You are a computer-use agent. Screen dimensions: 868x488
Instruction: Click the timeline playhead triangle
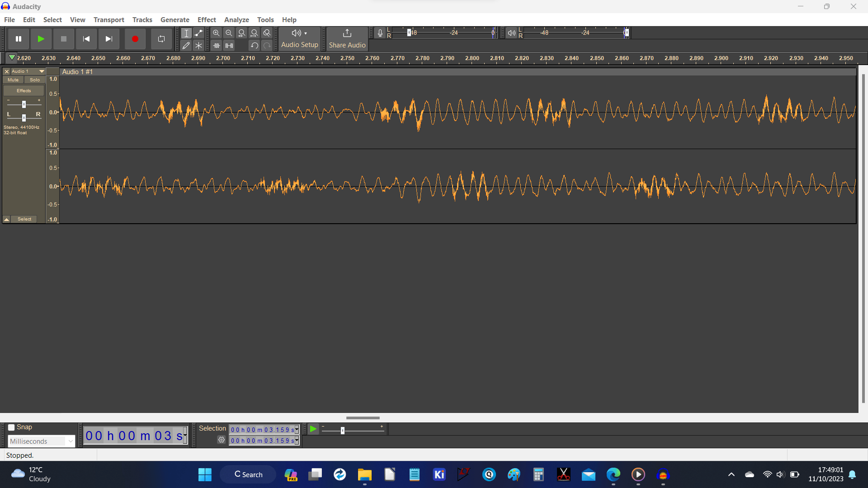pyautogui.click(x=12, y=58)
